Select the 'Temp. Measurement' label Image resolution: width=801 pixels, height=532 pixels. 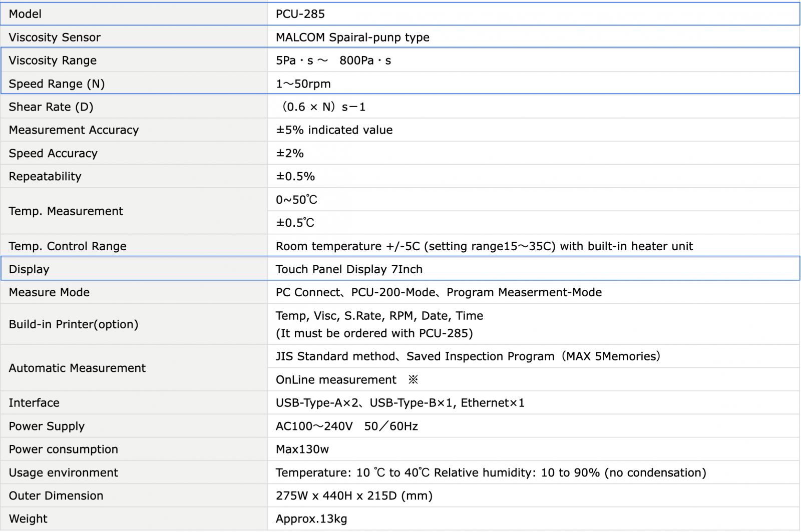coord(66,211)
